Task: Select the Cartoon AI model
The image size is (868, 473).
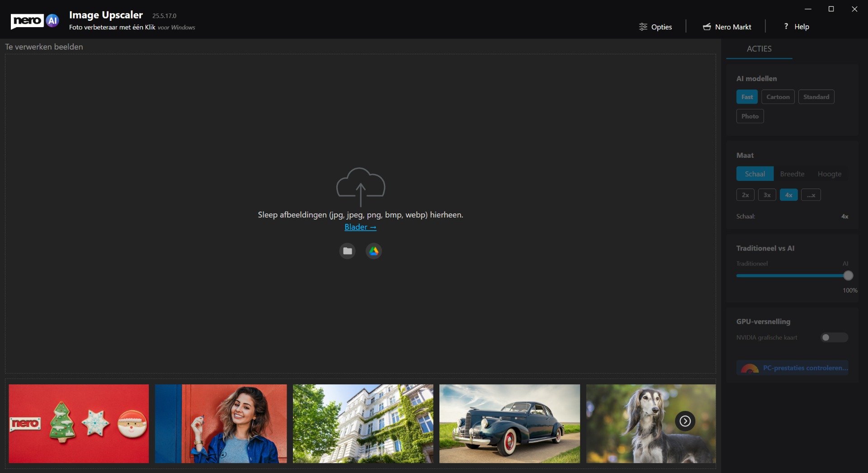Action: (x=778, y=97)
